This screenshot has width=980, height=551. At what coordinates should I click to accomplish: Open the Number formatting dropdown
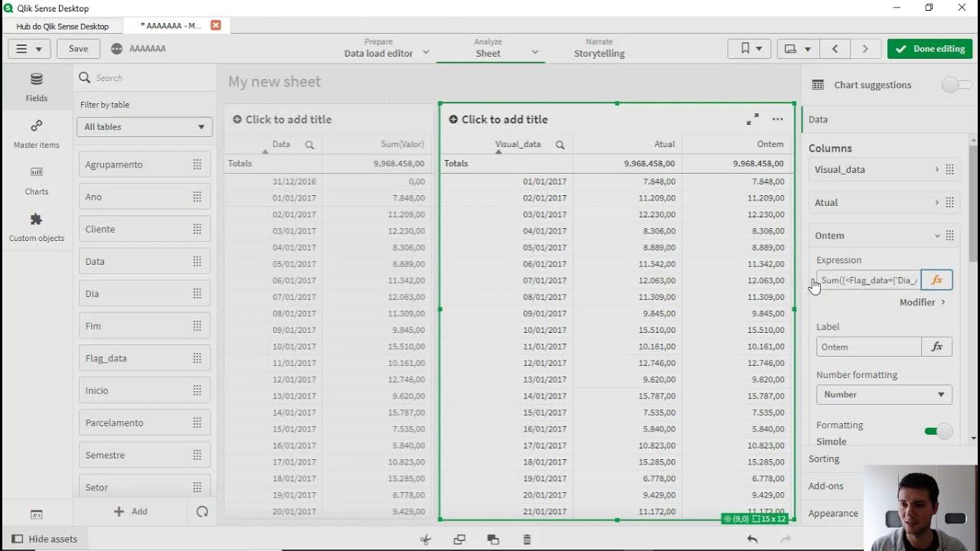click(x=884, y=394)
